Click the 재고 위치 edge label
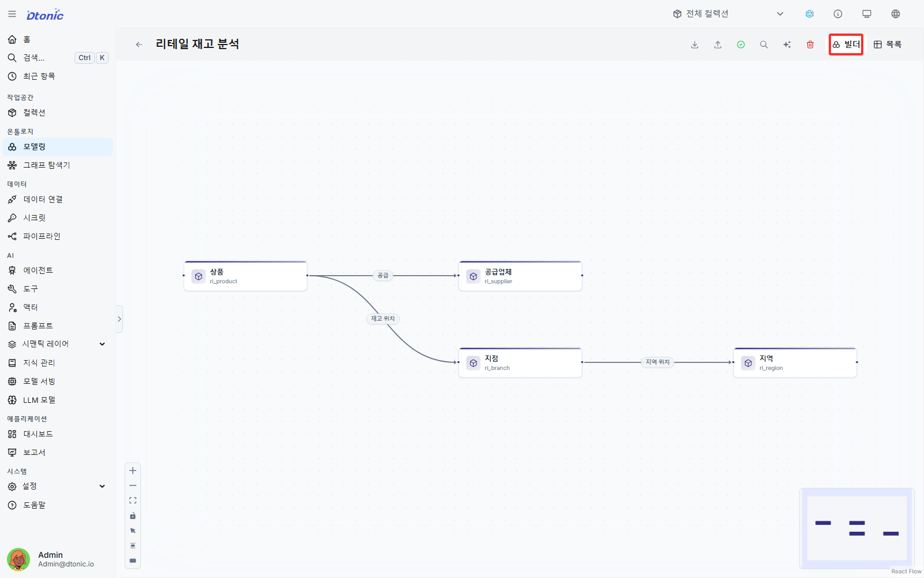Image resolution: width=924 pixels, height=578 pixels. (383, 318)
